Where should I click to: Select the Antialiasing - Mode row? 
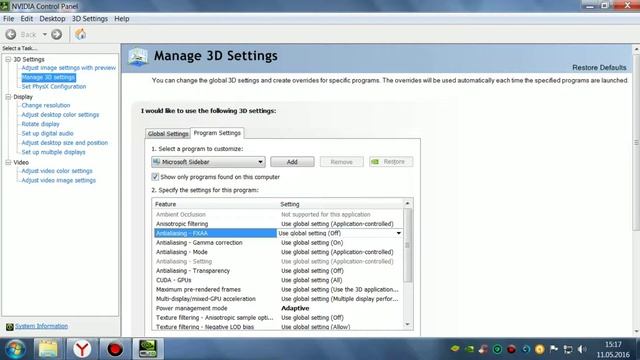click(x=278, y=252)
